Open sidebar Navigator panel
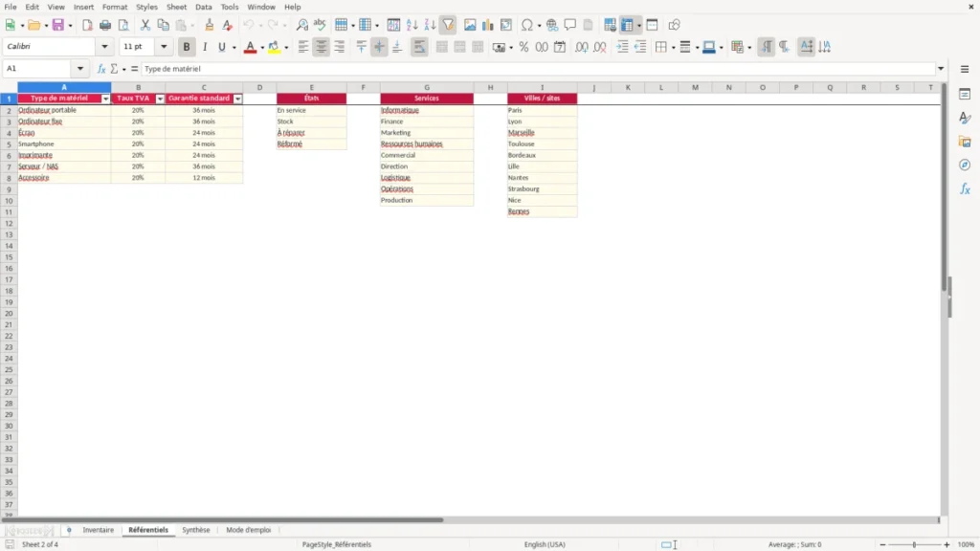The height and width of the screenshot is (551, 980). pos(965,165)
